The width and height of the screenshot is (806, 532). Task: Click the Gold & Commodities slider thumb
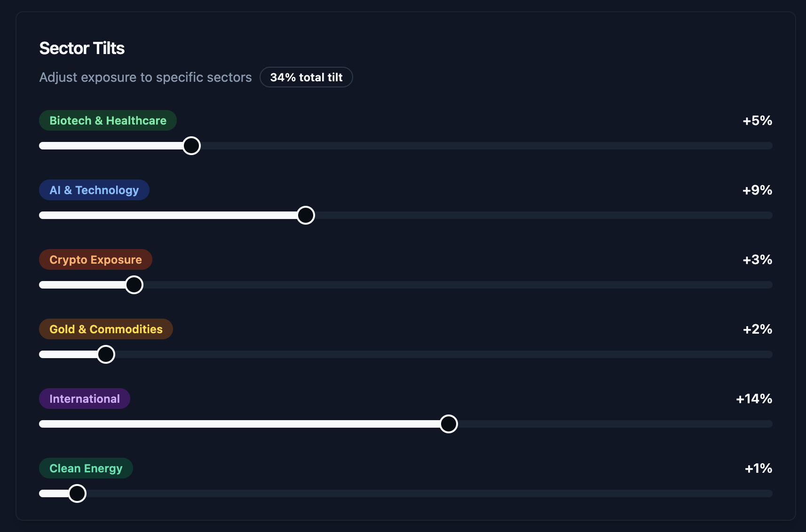click(x=106, y=354)
